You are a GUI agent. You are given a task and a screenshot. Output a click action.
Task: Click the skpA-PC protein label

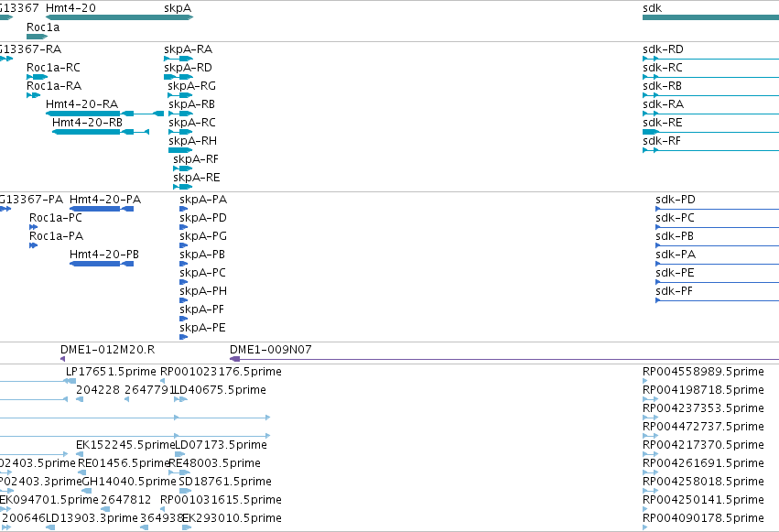(x=202, y=273)
